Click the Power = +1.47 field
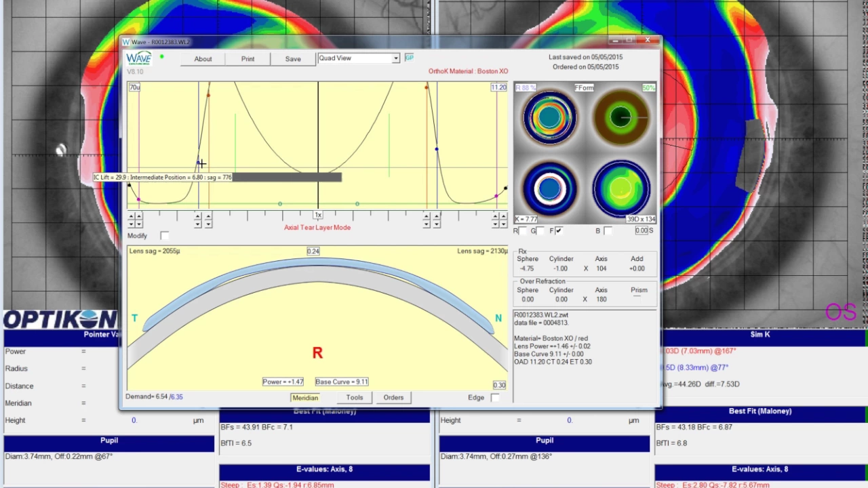868x488 pixels. (x=283, y=382)
